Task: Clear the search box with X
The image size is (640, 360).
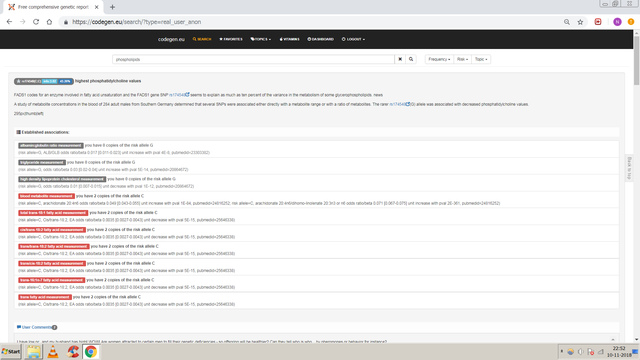Action: point(400,59)
